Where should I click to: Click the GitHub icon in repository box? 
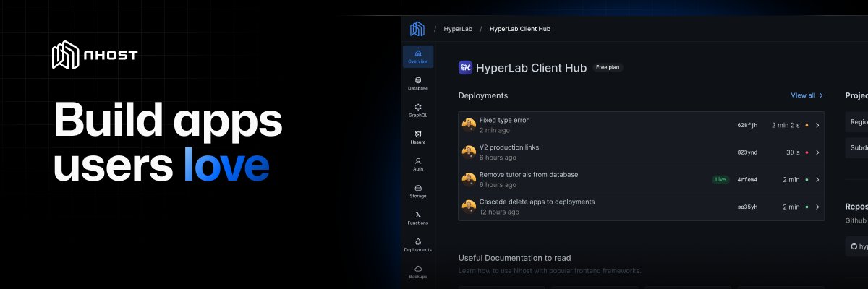click(854, 246)
